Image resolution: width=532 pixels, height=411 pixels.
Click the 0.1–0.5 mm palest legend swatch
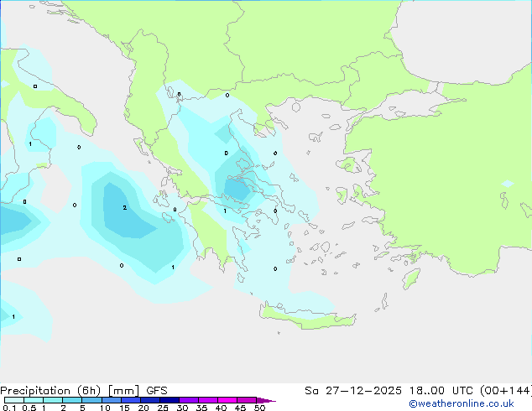tap(14, 400)
